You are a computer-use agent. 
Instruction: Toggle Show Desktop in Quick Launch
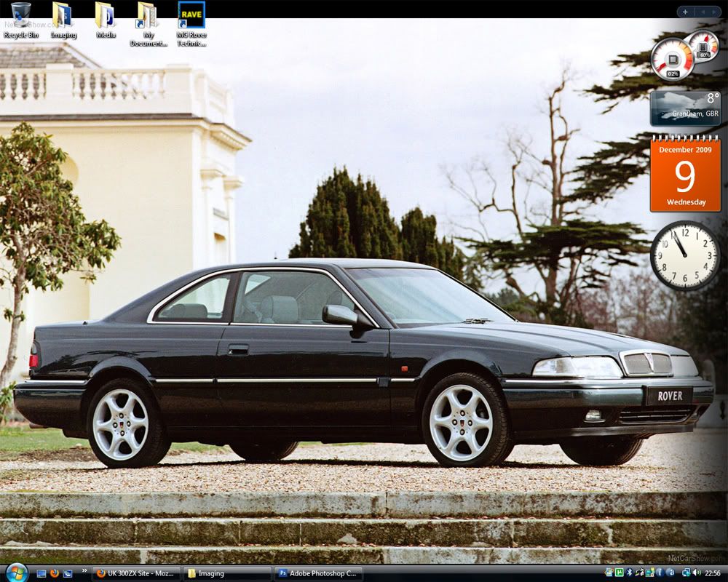[x=41, y=573]
